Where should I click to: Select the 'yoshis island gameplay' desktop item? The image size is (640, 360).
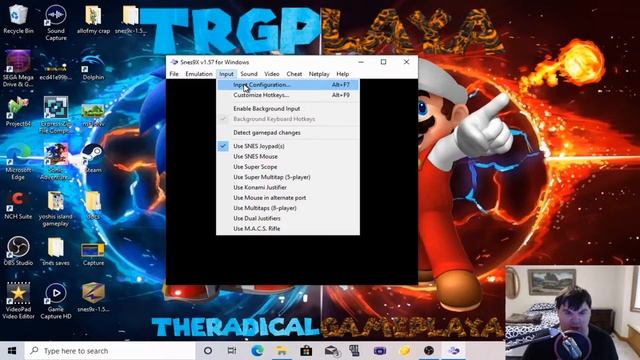(56, 208)
